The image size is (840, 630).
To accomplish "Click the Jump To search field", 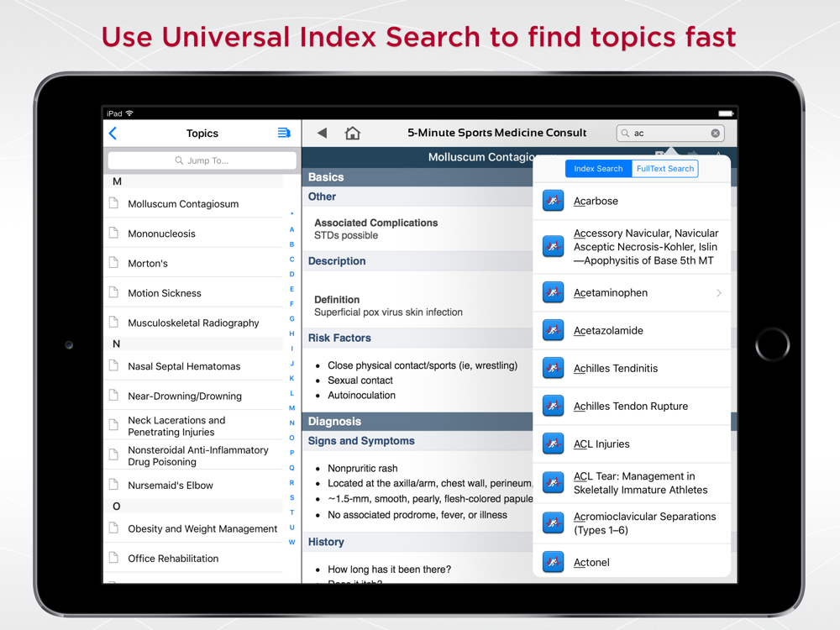I will tap(202, 160).
